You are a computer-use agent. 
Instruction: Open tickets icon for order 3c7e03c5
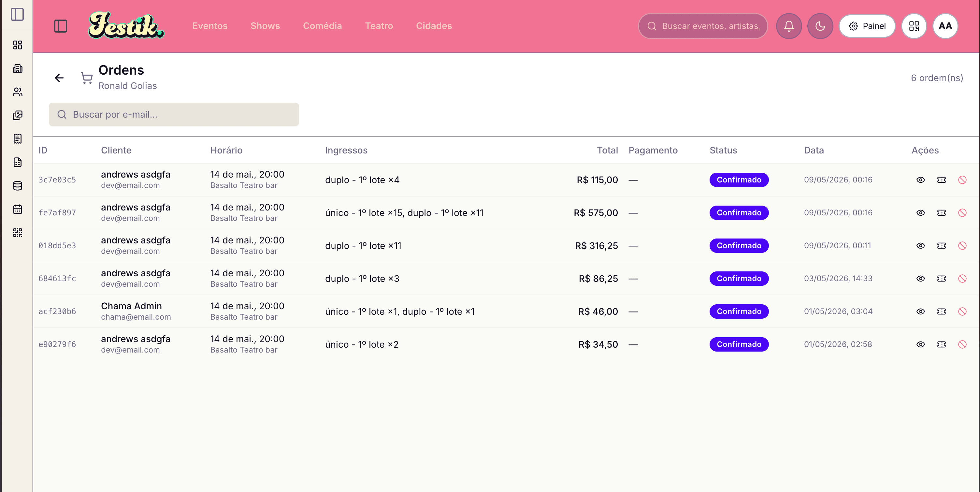941,180
